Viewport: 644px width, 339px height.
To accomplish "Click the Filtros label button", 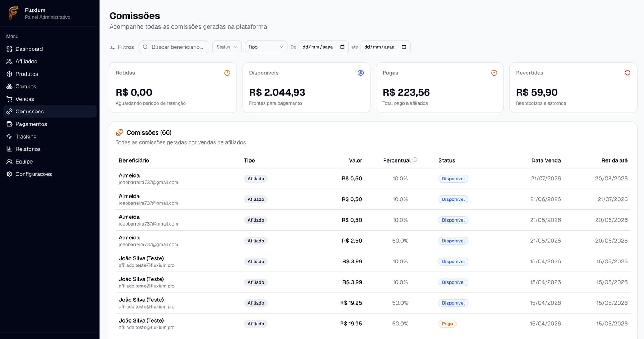I will [x=126, y=47].
